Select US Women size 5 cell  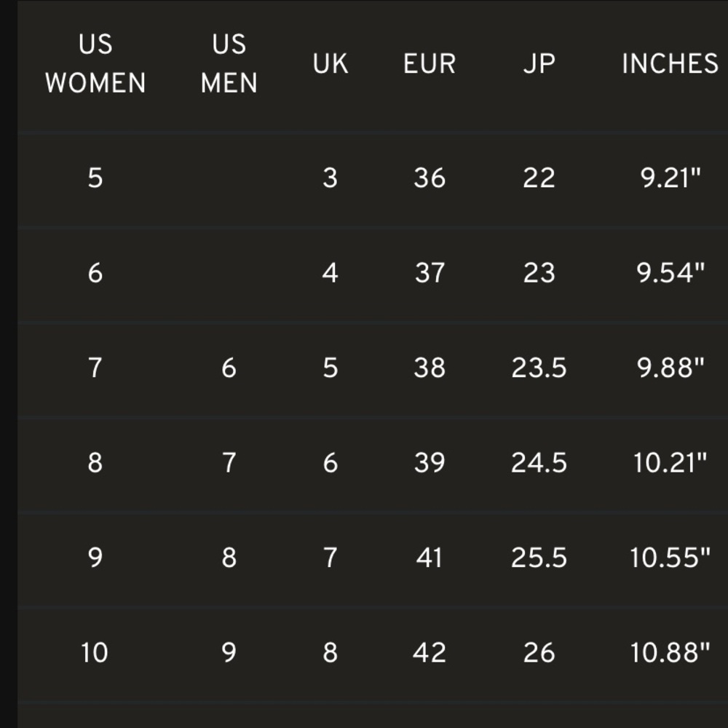[x=95, y=178]
